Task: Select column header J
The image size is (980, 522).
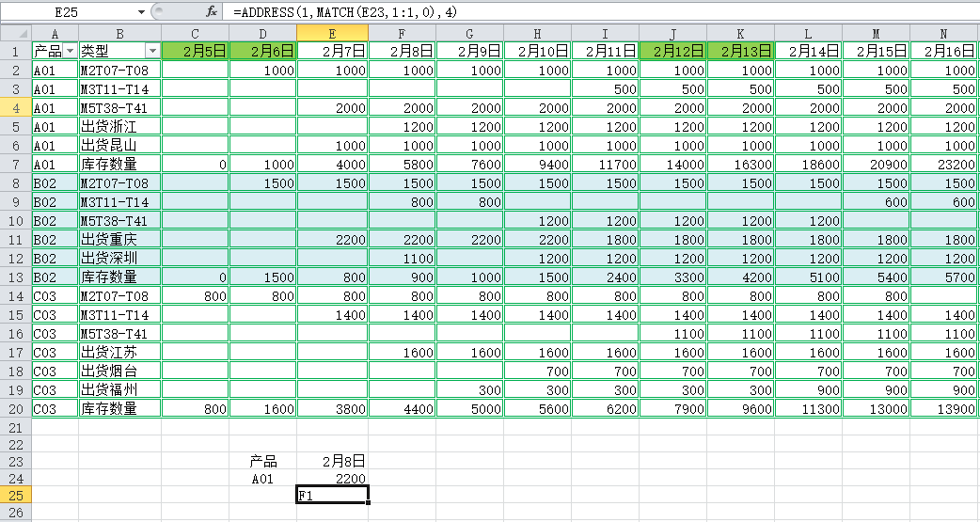Action: tap(673, 33)
